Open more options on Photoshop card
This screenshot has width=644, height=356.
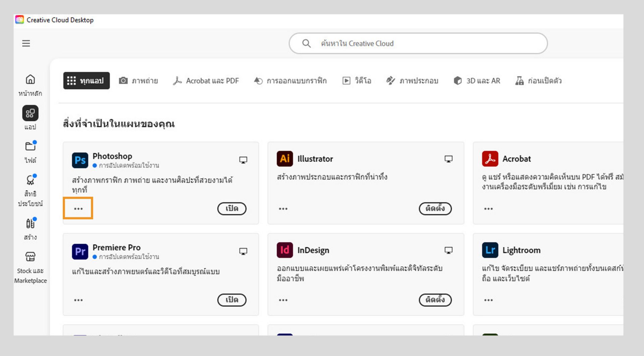78,209
